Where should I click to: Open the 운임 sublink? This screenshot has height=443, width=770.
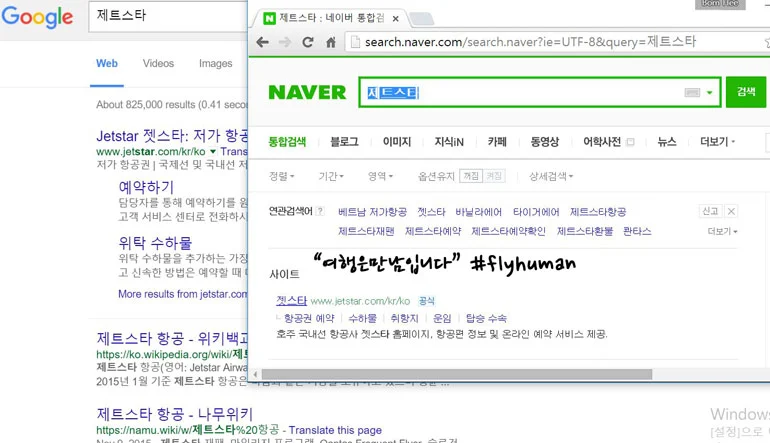442,318
